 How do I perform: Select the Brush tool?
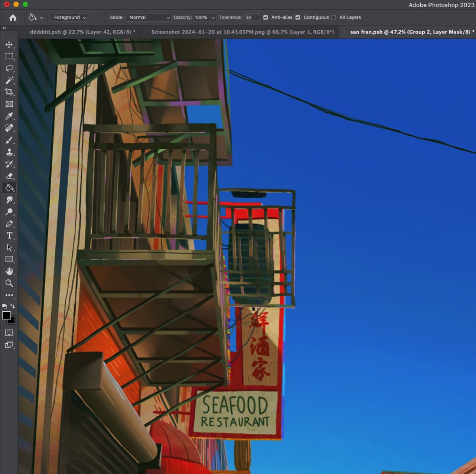pos(9,140)
